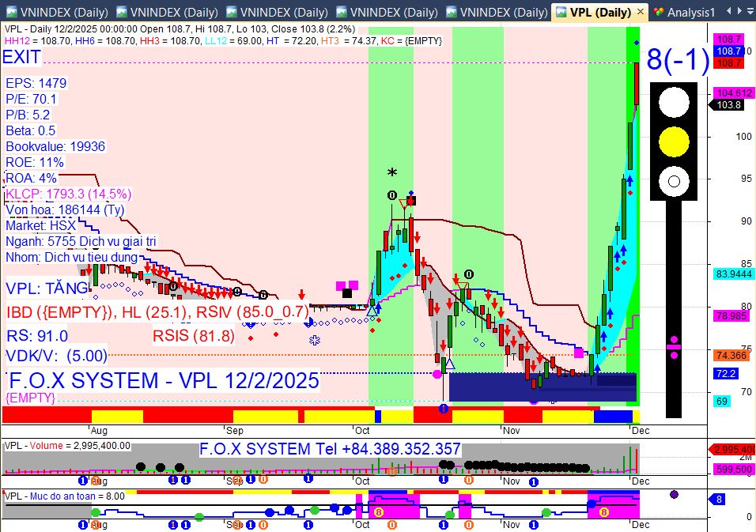Click the bottom ringed traffic light circle

(674, 181)
